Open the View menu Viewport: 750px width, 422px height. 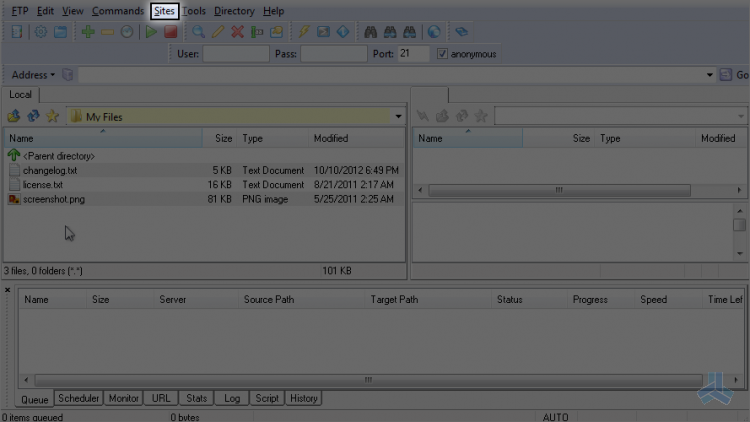(73, 11)
